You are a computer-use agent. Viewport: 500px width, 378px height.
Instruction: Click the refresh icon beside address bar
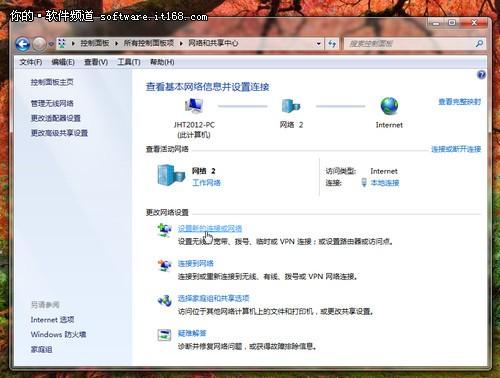click(332, 43)
